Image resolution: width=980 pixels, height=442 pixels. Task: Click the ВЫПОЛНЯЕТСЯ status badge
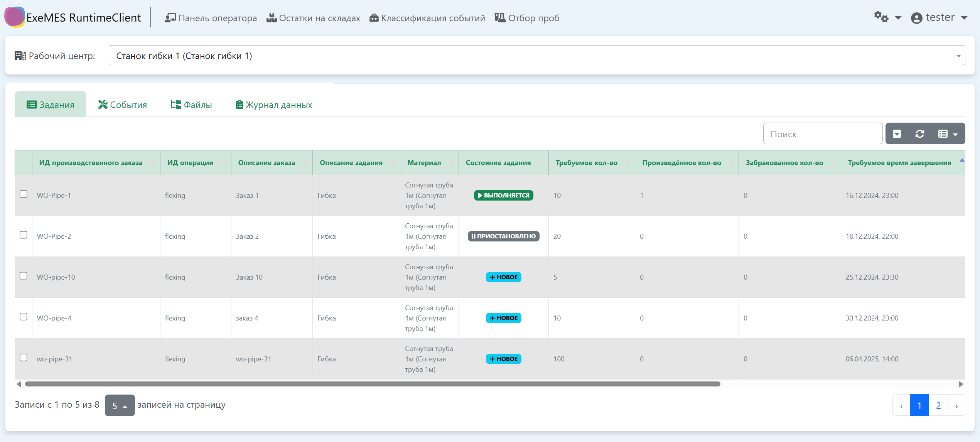(x=503, y=196)
